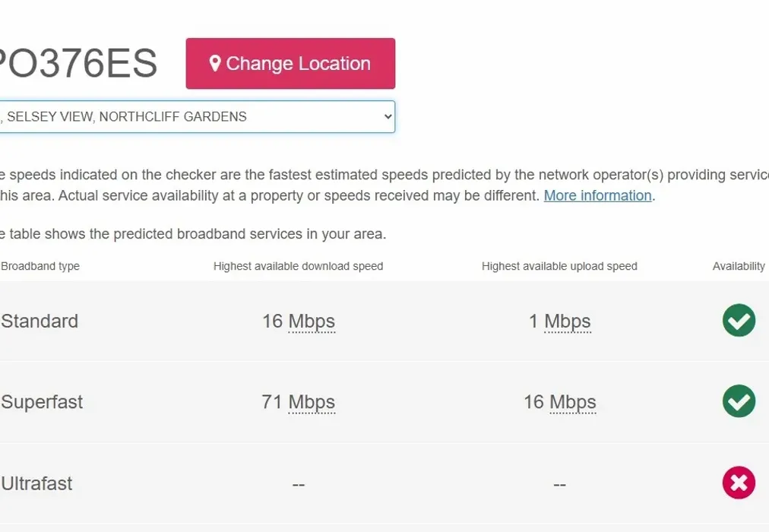Click the location pin icon

[215, 63]
